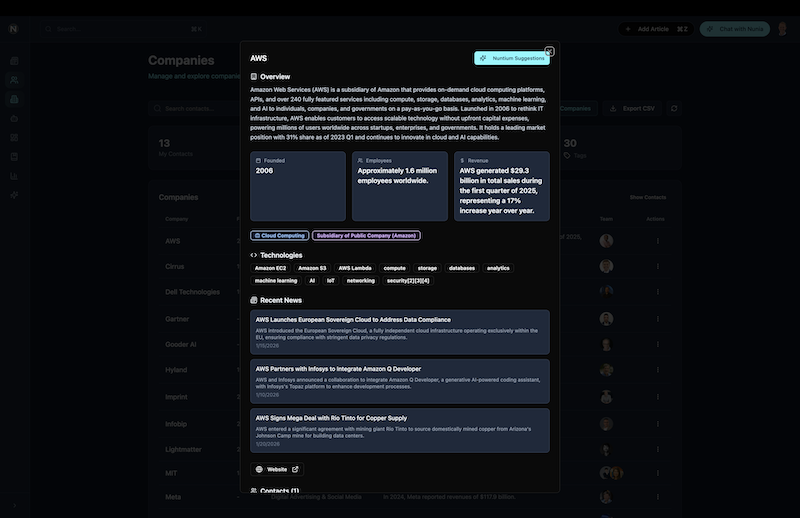800x518 pixels.
Task: Select the IoT technology chip
Action: click(x=331, y=281)
